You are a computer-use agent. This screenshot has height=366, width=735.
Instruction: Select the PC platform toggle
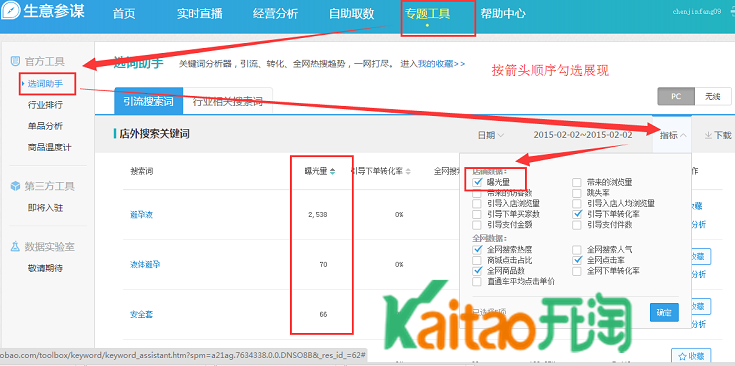(x=676, y=97)
